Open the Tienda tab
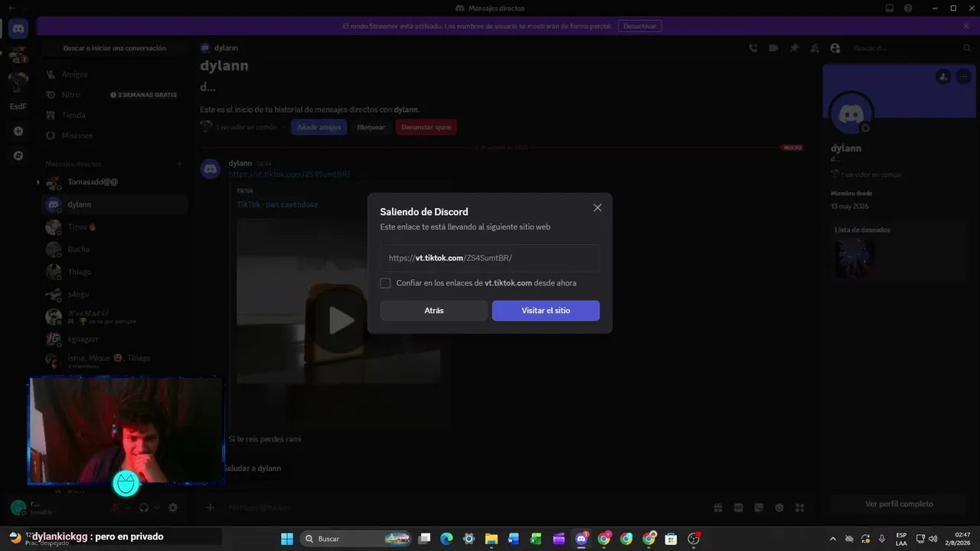The image size is (980, 551). (115, 115)
